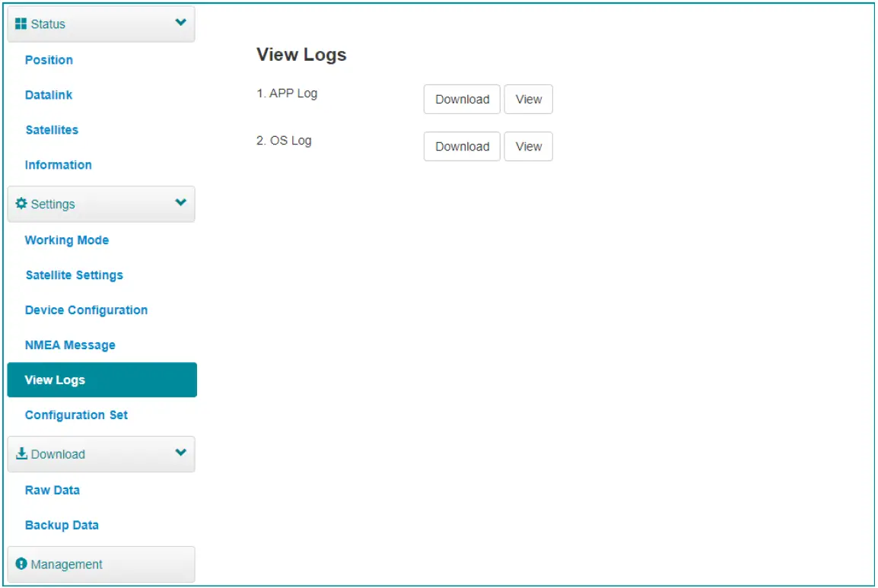Click the Management exclamation icon
878x588 pixels.
[x=21, y=564]
